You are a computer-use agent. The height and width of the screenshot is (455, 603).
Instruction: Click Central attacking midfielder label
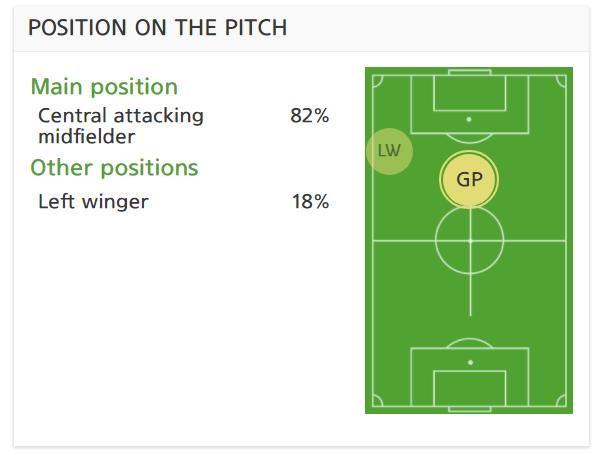(121, 126)
